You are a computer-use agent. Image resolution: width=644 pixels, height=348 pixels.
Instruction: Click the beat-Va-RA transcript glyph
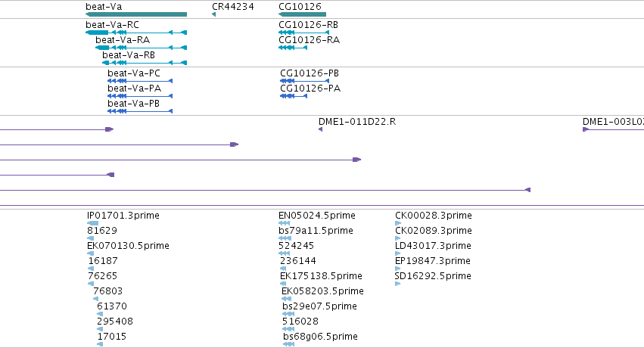click(x=142, y=48)
